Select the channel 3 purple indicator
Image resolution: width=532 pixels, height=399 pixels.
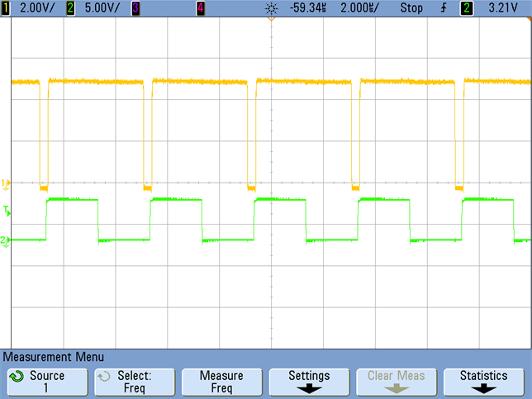135,7
